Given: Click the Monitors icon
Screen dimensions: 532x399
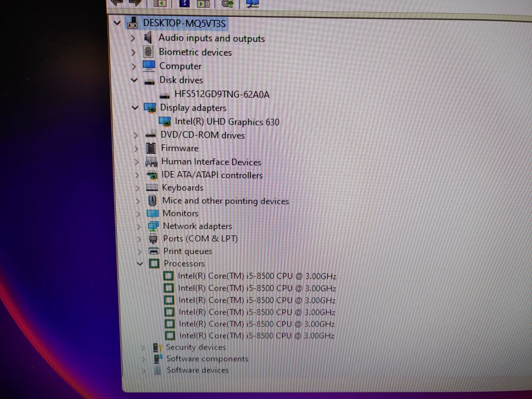Looking at the screenshot, I should point(153,214).
